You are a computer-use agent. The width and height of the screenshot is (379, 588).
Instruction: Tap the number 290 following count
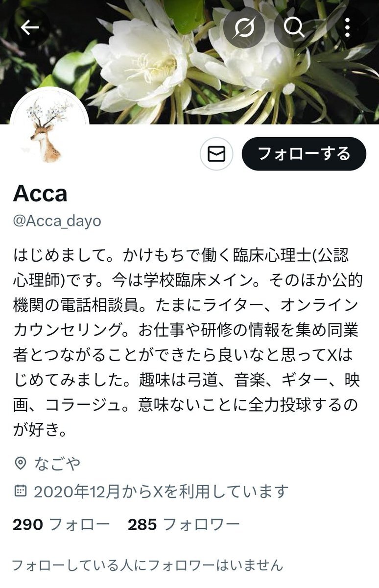28,525
